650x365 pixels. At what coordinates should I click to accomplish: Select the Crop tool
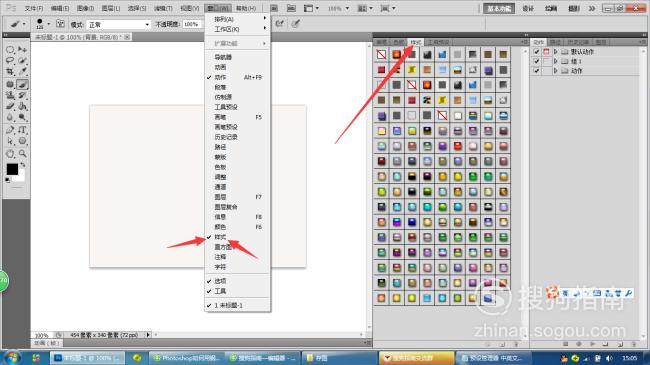[x=10, y=72]
